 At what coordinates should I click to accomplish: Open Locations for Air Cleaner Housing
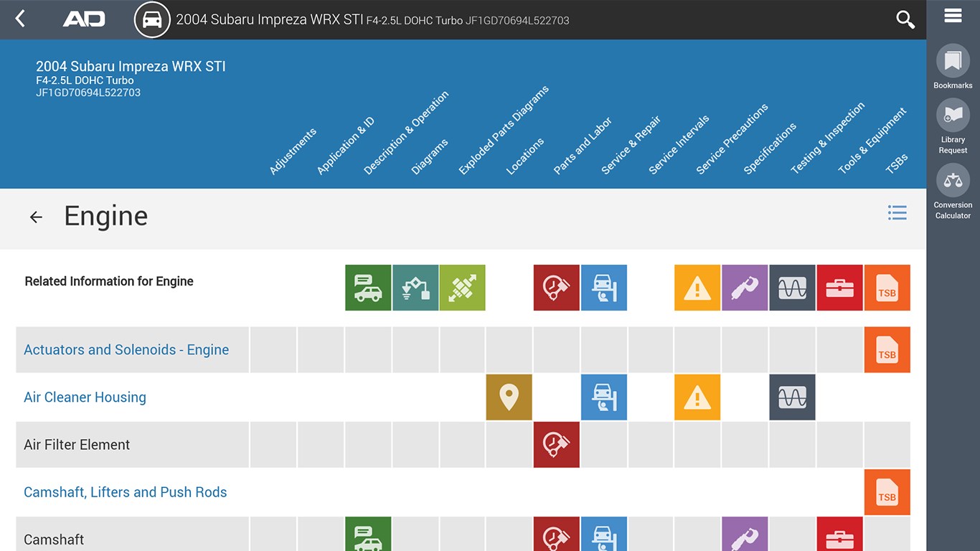click(509, 397)
